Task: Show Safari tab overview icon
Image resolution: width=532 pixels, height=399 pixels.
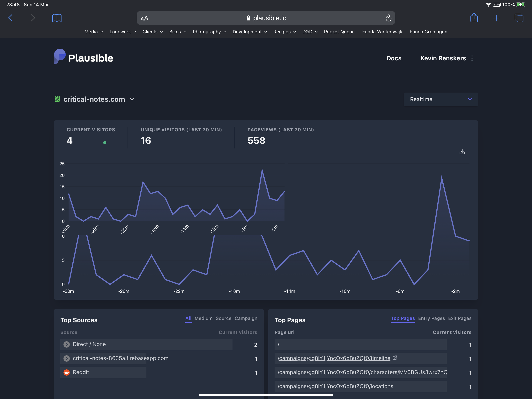Action: tap(519, 18)
